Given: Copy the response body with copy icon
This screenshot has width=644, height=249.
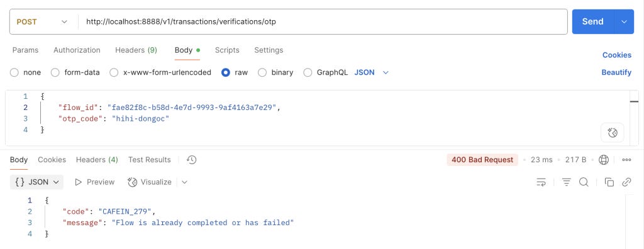Looking at the screenshot, I should tap(609, 182).
